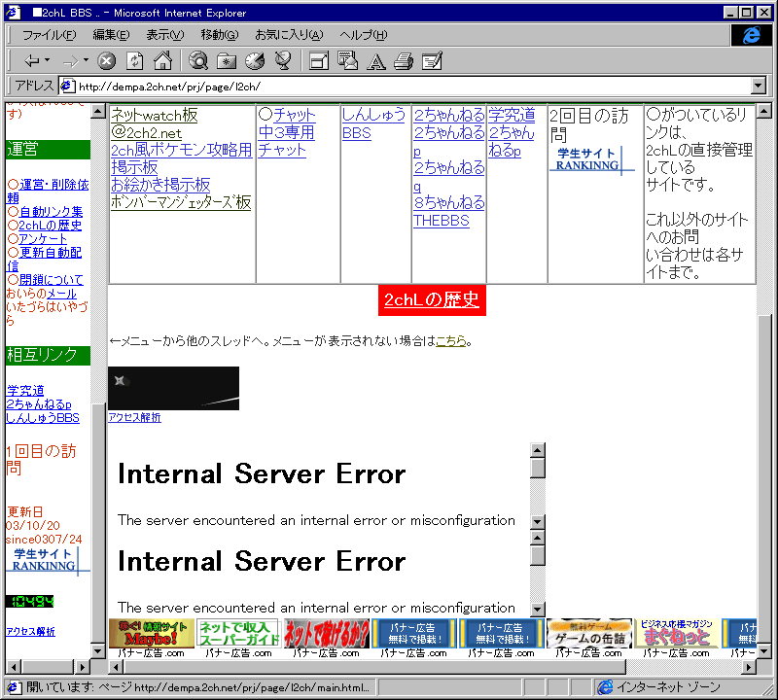778x700 pixels.
Task: Click the Font size letter A icon
Action: [x=375, y=61]
